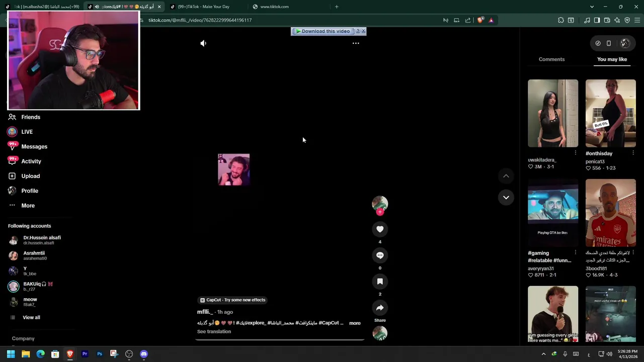The width and height of the screenshot is (644, 362).
Task: Open the Leo AI sparkle icon
Action: tap(617, 20)
